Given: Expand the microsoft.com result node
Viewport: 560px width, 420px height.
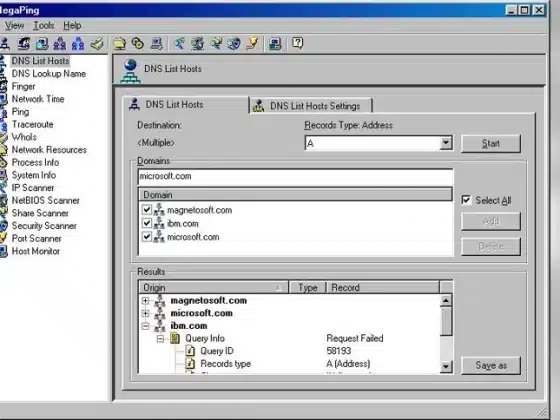Looking at the screenshot, I should pos(145,313).
